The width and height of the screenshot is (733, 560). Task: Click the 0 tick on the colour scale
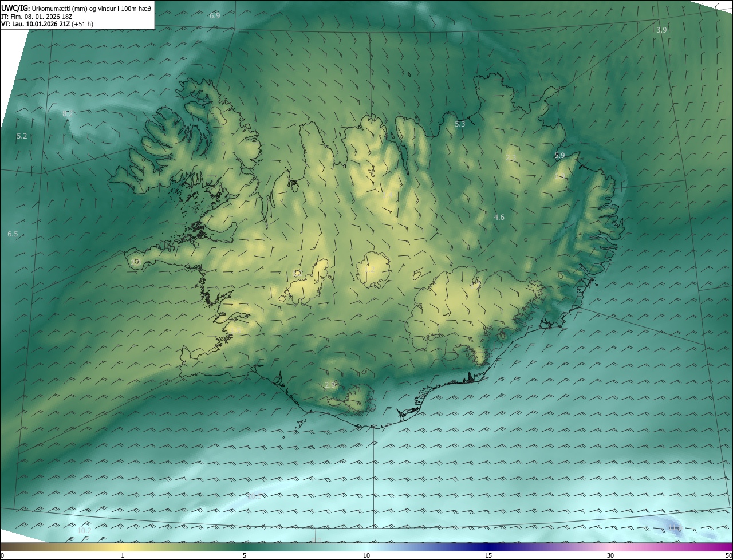(x=2, y=556)
